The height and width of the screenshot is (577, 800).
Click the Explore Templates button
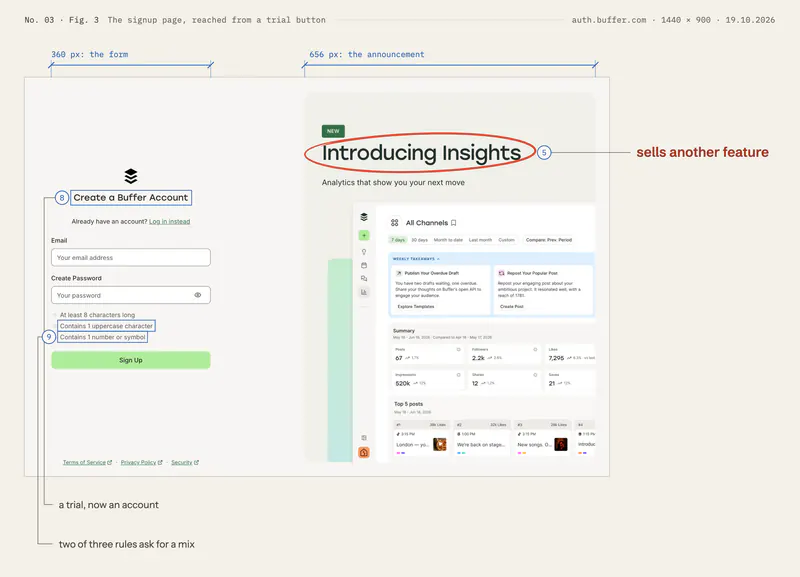(x=416, y=307)
